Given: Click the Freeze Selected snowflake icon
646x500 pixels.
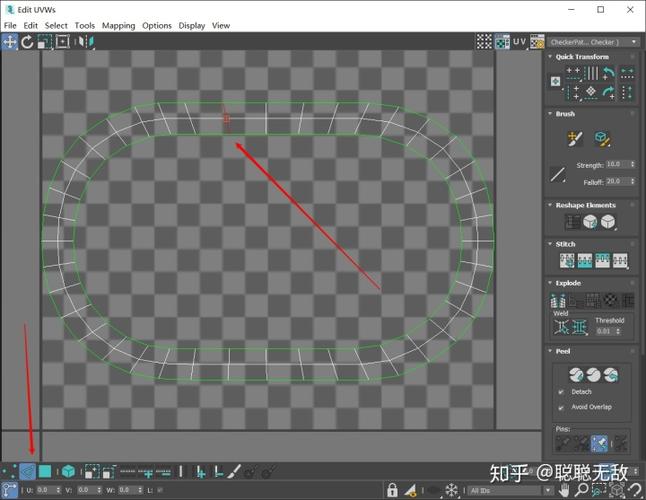Looking at the screenshot, I should click(452, 490).
